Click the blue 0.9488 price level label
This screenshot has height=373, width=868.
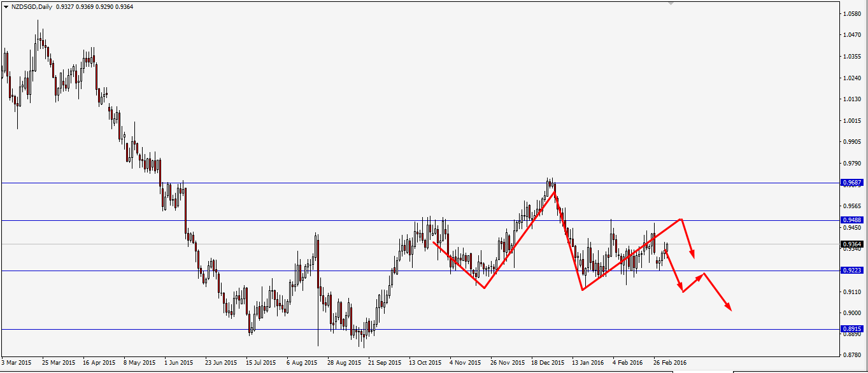pos(852,220)
